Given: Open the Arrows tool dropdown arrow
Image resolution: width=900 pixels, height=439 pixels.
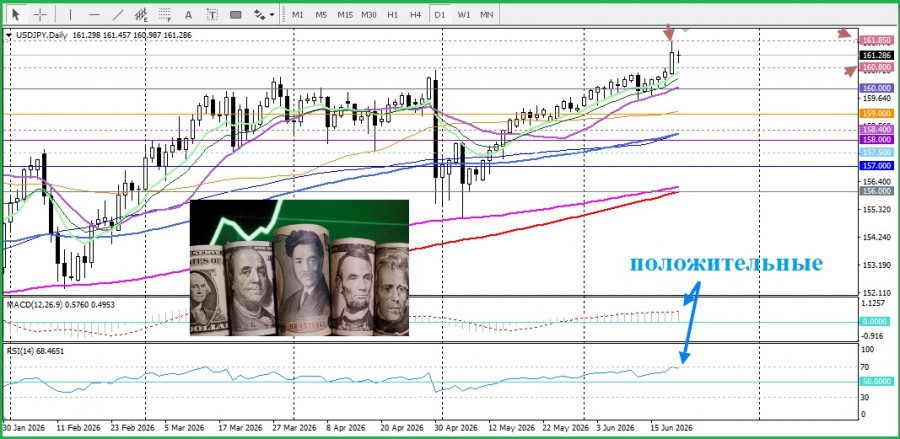Looking at the screenshot, I should click(x=271, y=15).
